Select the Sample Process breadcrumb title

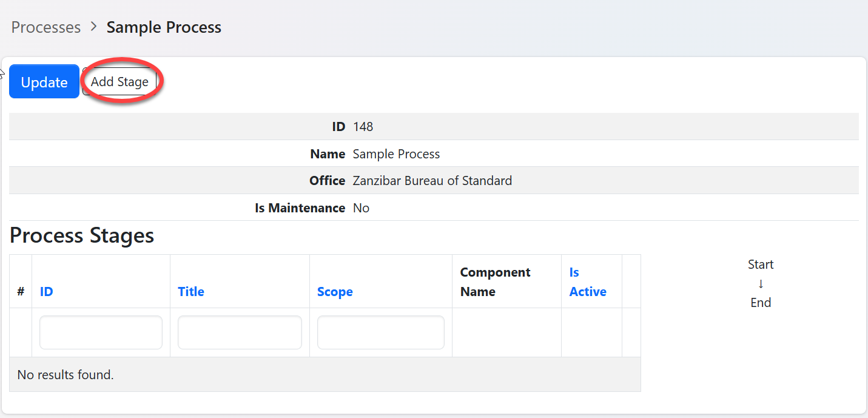164,27
